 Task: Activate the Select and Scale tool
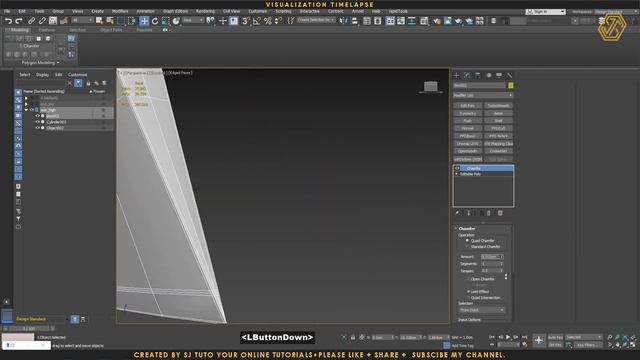(165, 21)
